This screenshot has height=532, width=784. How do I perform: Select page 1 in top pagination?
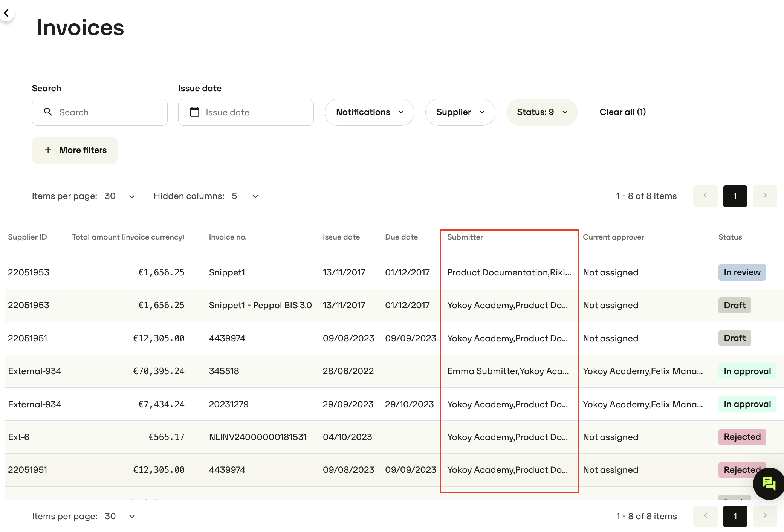coord(735,196)
